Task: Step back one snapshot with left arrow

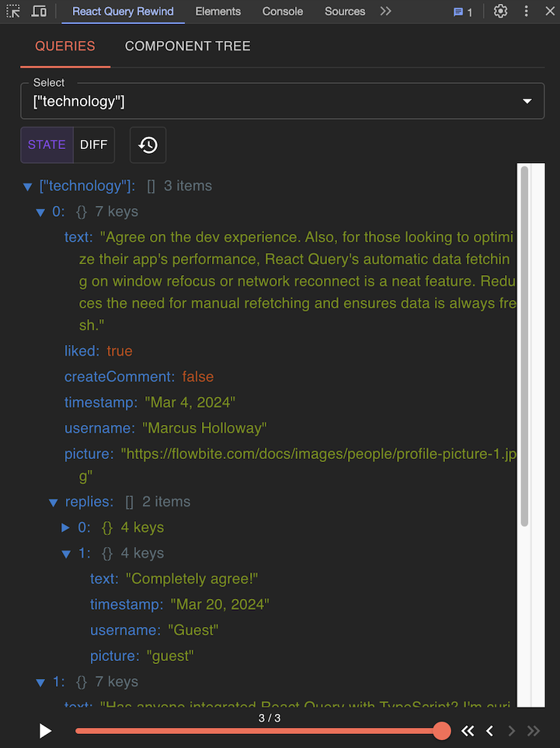Action: click(490, 731)
